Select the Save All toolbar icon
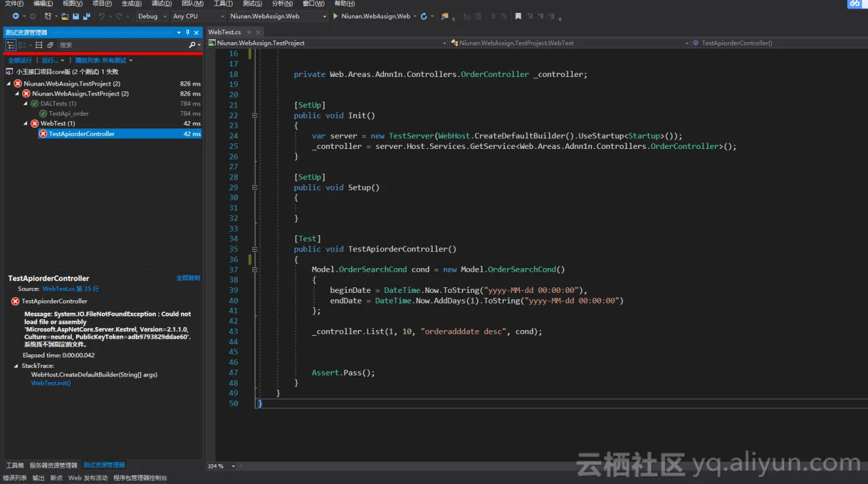Screen dimensions: 868x484 86,16
